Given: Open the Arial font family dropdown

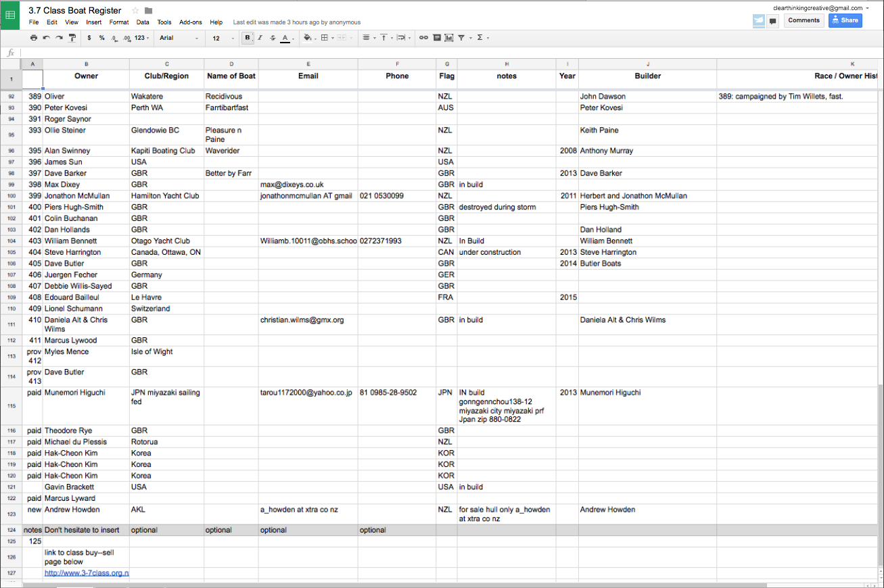Looking at the screenshot, I should [x=179, y=39].
